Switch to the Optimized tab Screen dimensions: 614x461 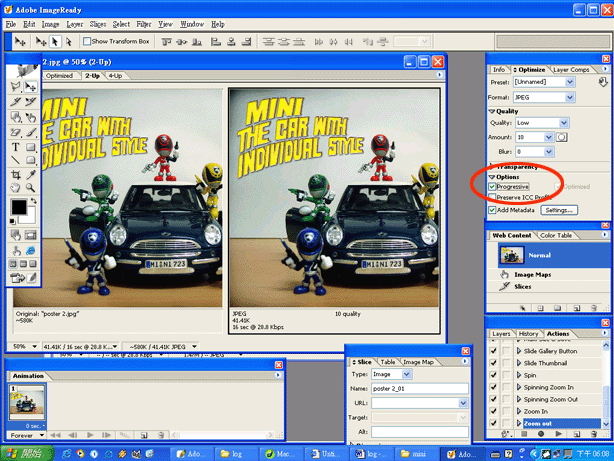pos(59,76)
